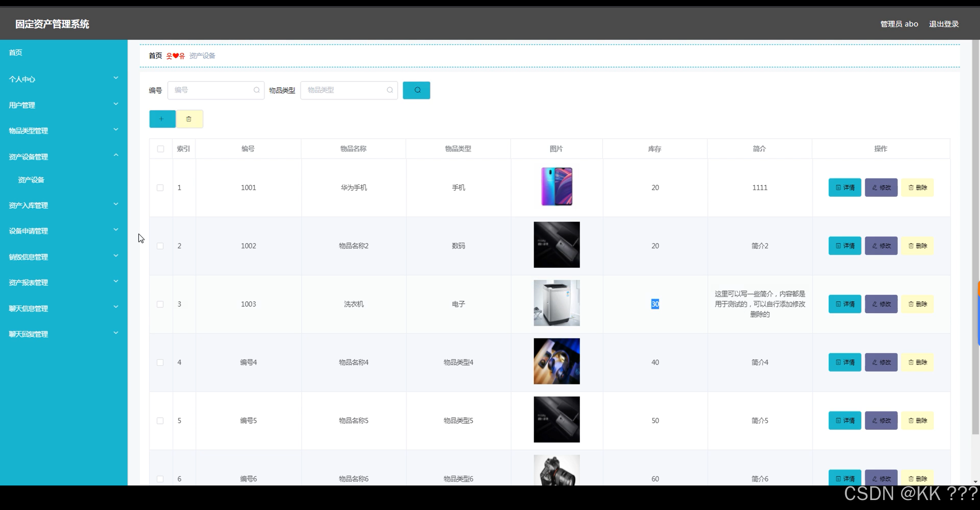Click the blue magnifier search button

pyautogui.click(x=416, y=90)
